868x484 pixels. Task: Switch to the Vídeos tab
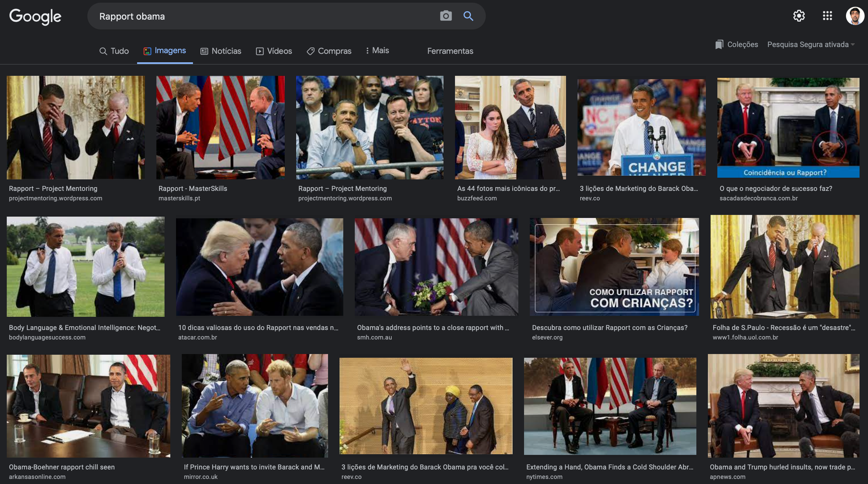274,51
